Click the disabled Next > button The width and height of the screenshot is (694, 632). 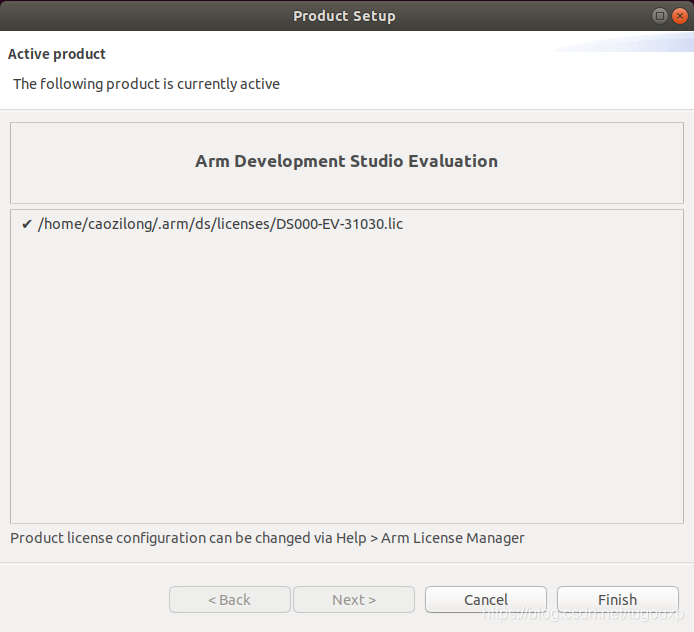coord(354,600)
